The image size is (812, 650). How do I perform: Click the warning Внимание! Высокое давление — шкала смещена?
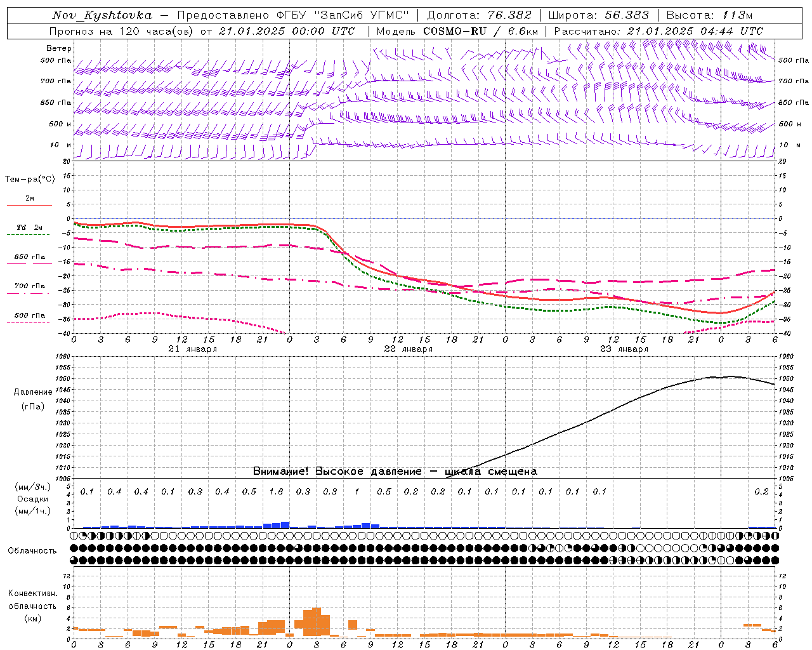click(x=395, y=472)
